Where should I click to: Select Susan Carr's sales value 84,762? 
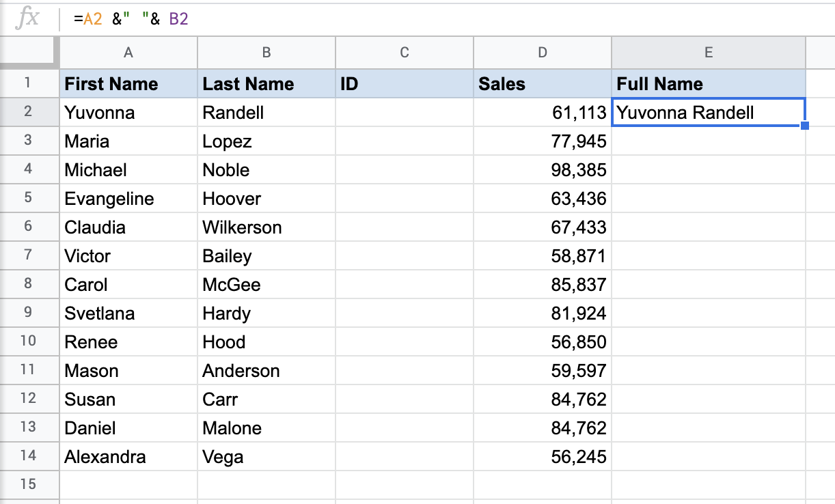(543, 399)
